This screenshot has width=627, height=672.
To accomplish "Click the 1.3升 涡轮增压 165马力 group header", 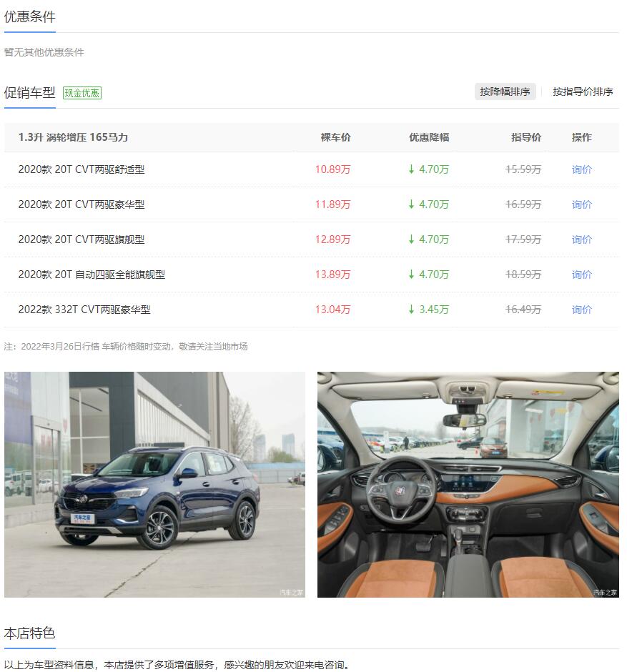I will pos(74,137).
